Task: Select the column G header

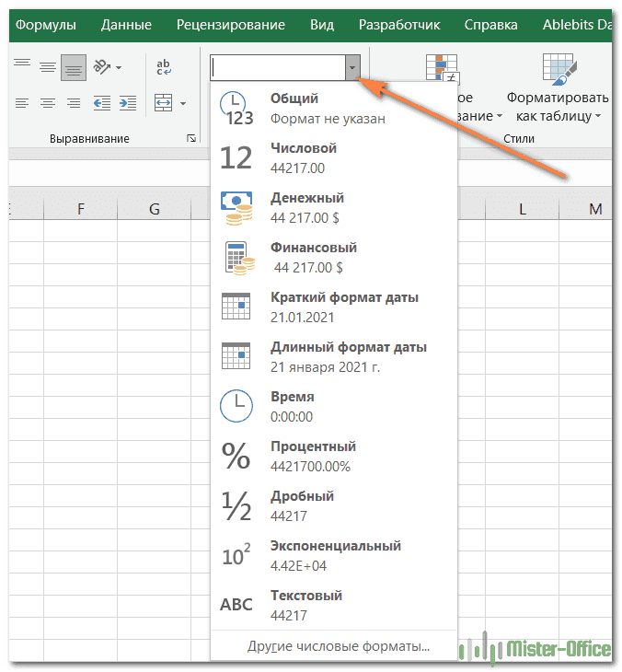Action: click(x=154, y=209)
